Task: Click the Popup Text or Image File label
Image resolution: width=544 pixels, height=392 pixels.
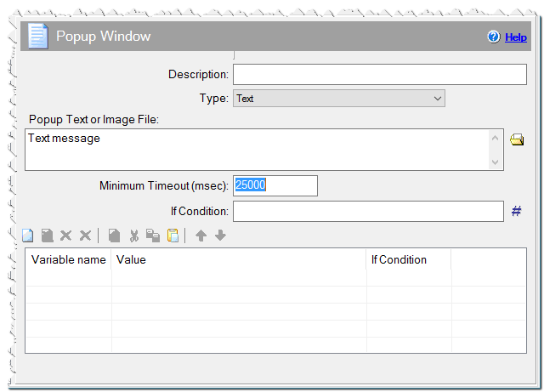Action: (93, 119)
